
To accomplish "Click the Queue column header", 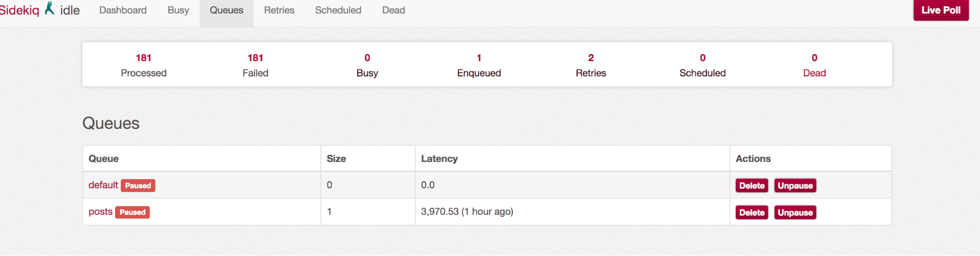I will pyautogui.click(x=103, y=159).
